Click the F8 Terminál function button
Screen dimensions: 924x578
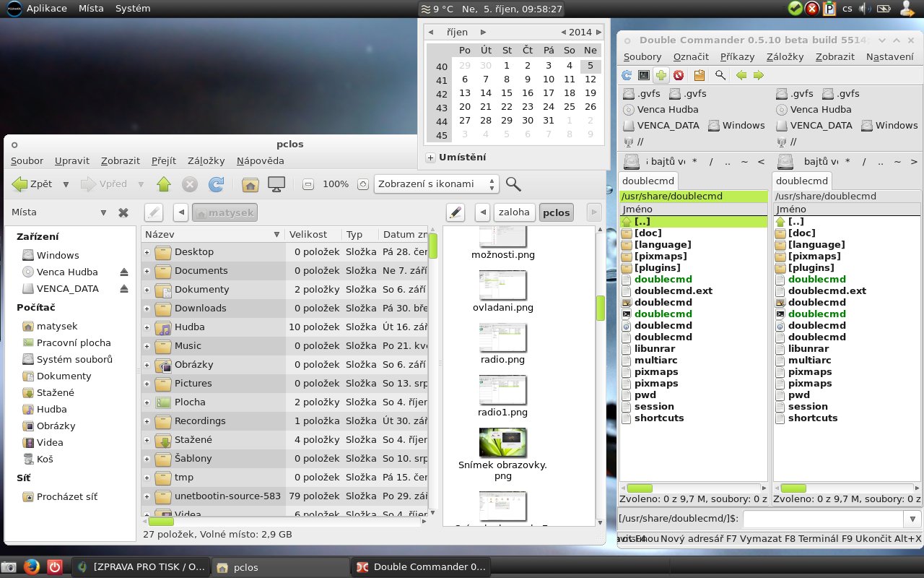point(812,538)
